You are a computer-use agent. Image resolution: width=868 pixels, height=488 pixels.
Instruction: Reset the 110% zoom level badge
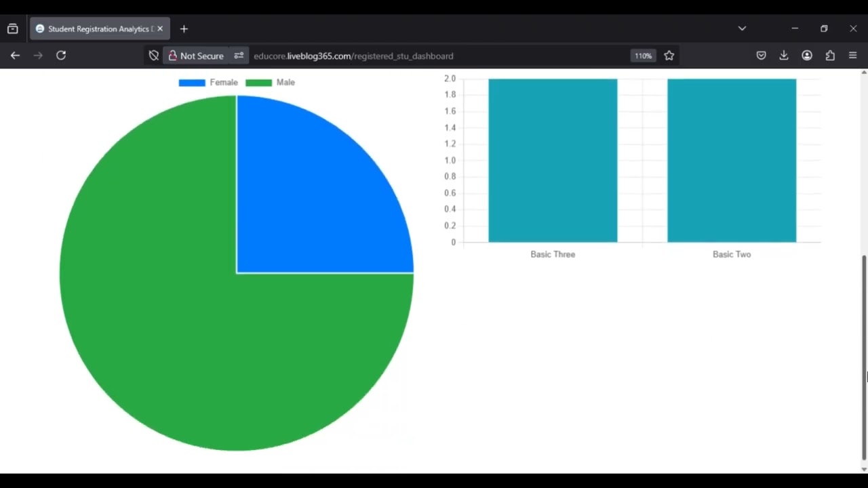(x=643, y=56)
